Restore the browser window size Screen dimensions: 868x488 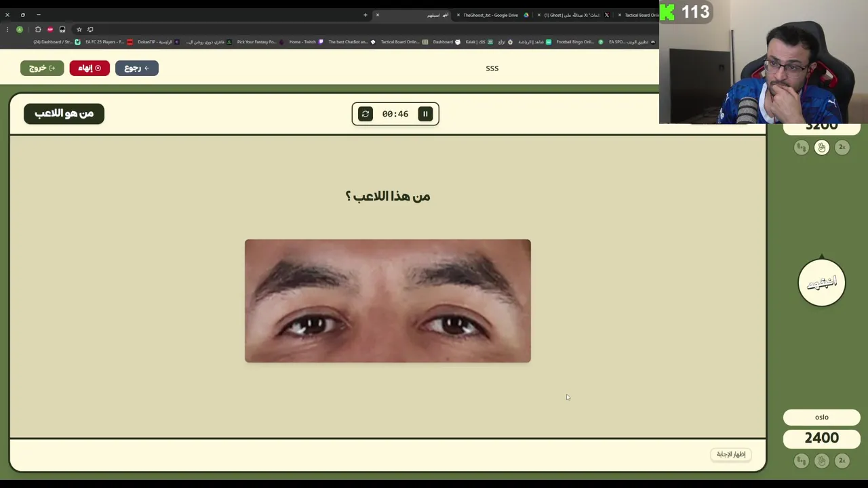22,15
